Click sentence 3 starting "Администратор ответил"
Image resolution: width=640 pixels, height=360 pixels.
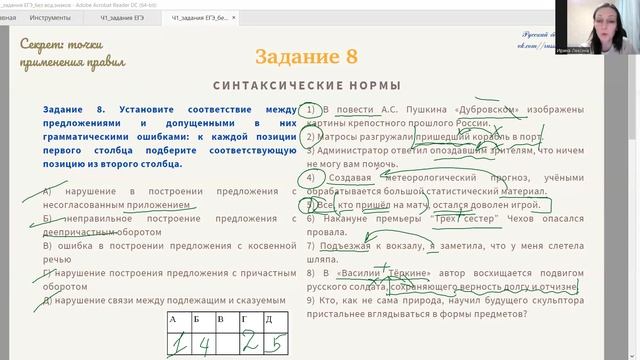445,157
